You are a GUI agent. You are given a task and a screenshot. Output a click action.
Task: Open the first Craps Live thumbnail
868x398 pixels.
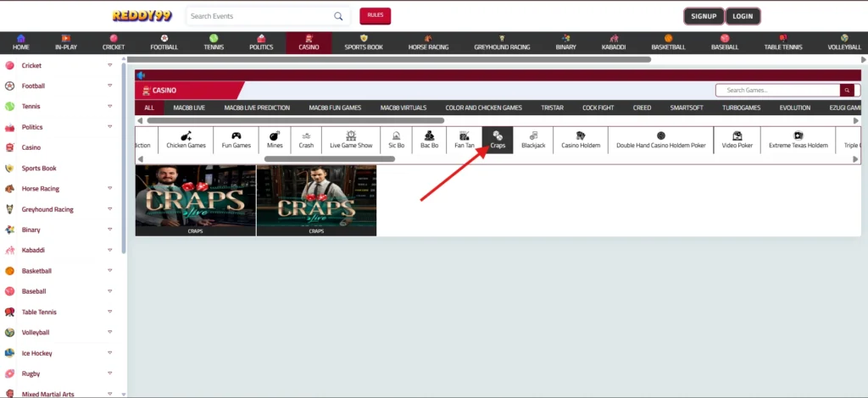pyautogui.click(x=195, y=200)
